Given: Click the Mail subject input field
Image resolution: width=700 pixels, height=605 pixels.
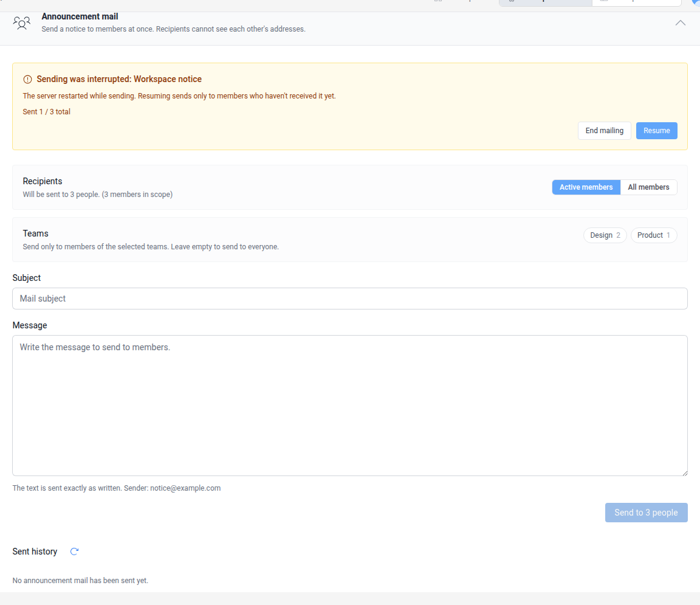Looking at the screenshot, I should pyautogui.click(x=350, y=299).
